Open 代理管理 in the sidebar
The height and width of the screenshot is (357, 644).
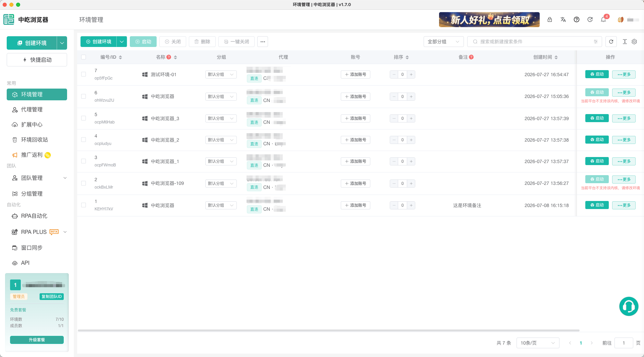tap(37, 109)
